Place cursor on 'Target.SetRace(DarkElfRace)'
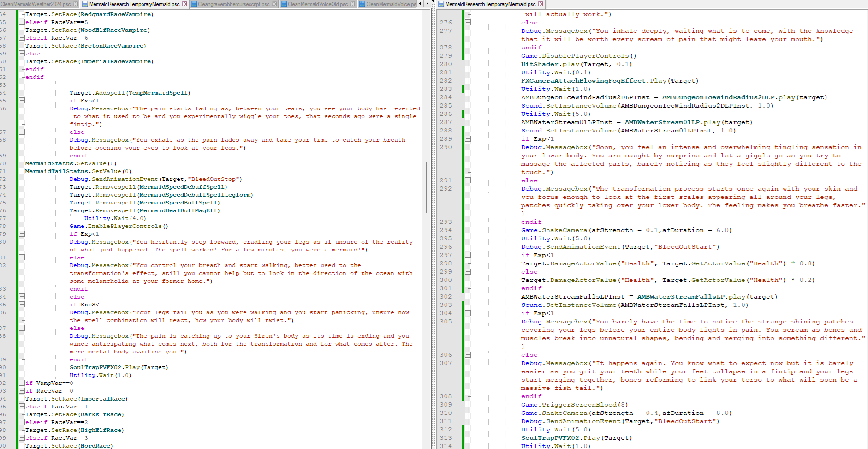Image resolution: width=868 pixels, height=449 pixels. pyautogui.click(x=75, y=414)
